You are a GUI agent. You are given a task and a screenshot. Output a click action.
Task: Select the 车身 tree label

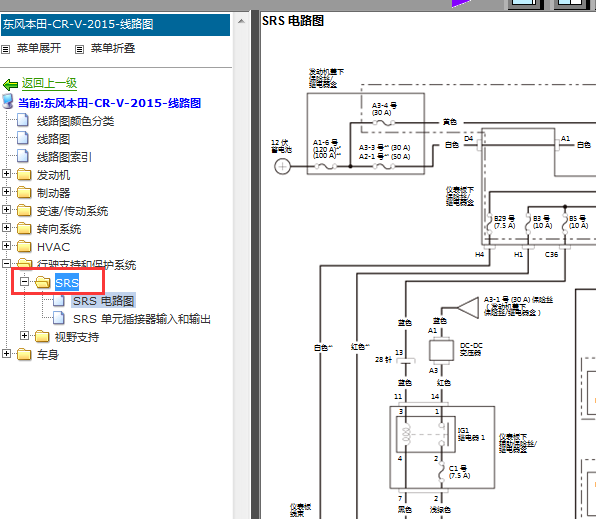pos(48,355)
